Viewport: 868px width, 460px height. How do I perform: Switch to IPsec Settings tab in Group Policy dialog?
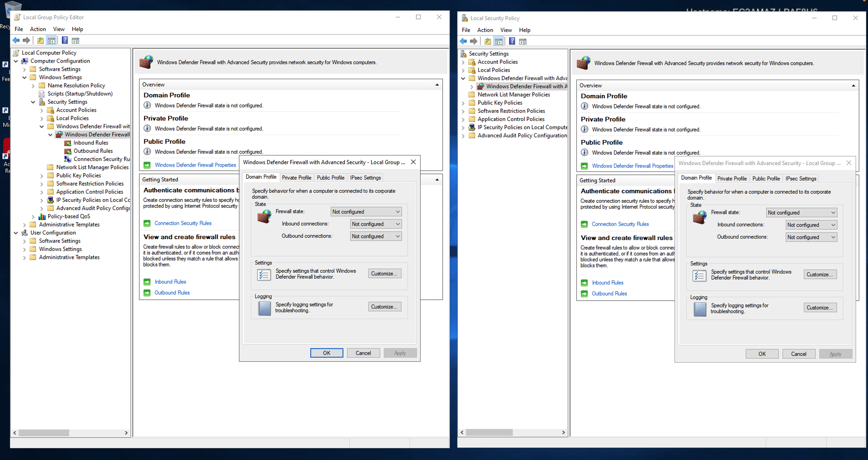[365, 177]
